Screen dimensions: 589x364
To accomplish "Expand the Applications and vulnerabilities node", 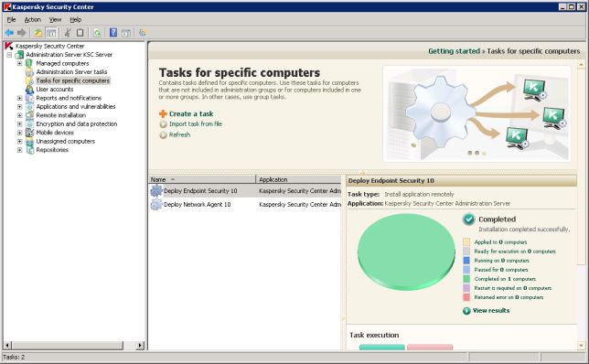I will 19,106.
